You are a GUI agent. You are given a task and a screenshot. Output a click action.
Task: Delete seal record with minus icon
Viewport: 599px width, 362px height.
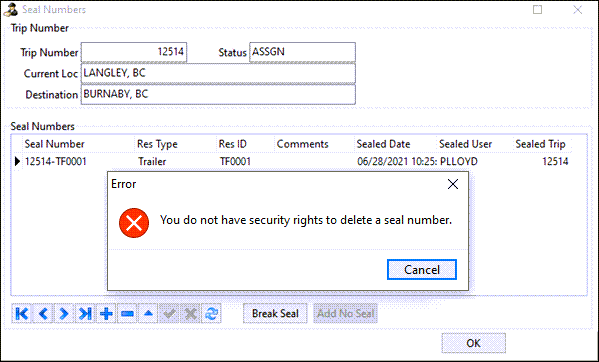[127, 314]
